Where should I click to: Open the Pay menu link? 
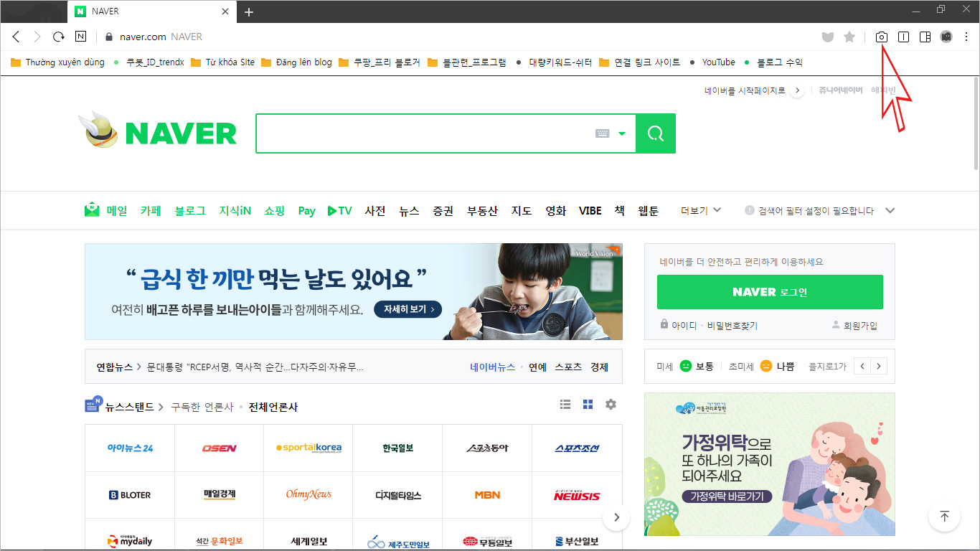pyautogui.click(x=307, y=211)
